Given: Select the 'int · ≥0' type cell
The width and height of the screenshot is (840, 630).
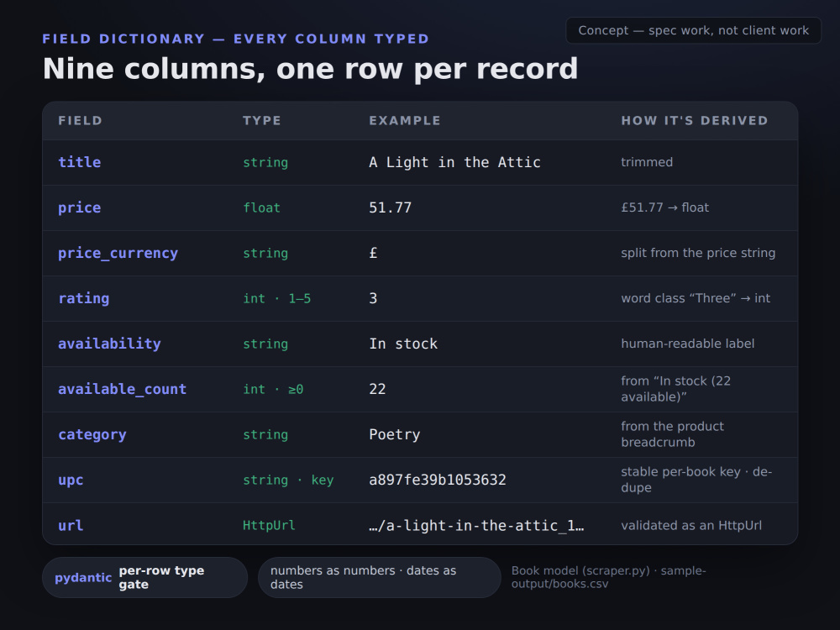Looking at the screenshot, I should coord(273,390).
